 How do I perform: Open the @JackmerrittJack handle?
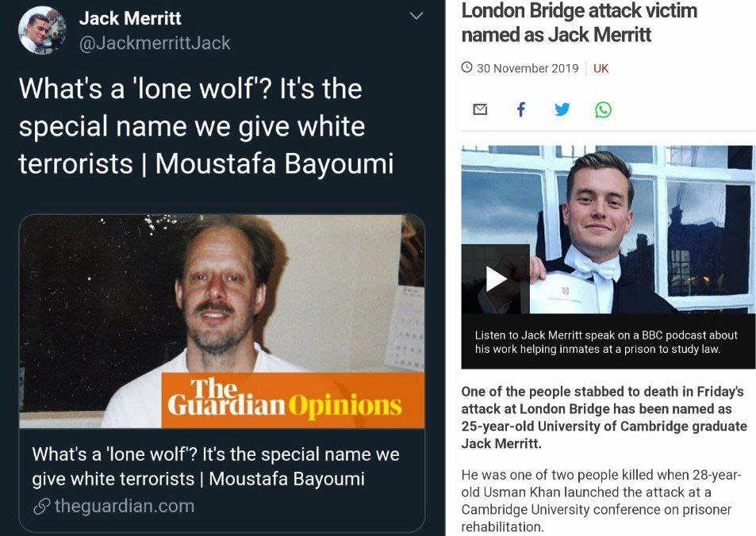coord(155,44)
